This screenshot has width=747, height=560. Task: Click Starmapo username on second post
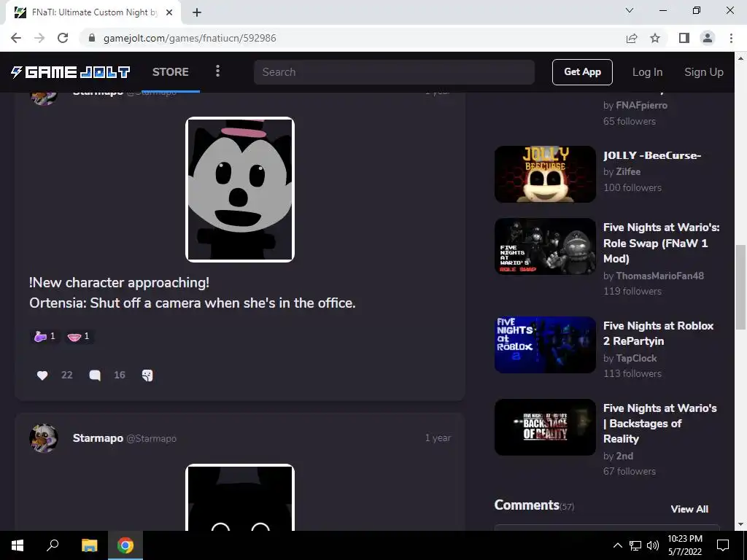(x=98, y=438)
